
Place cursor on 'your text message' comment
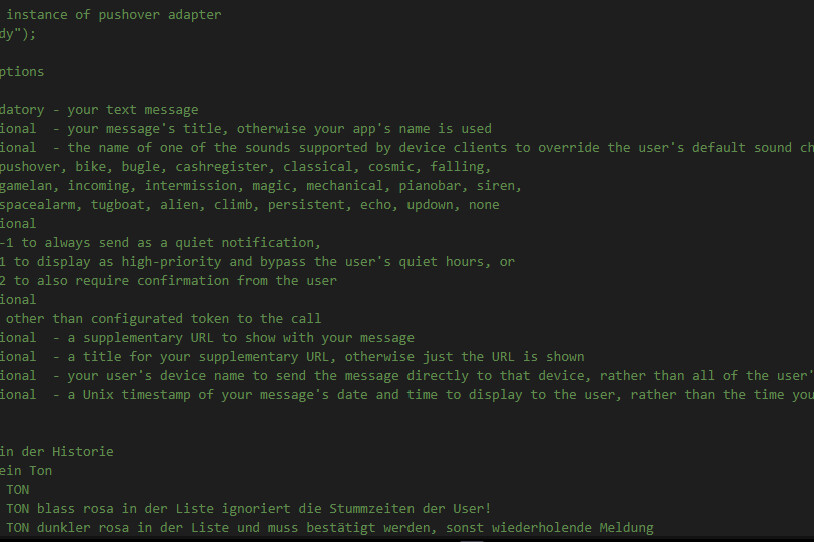tap(133, 110)
